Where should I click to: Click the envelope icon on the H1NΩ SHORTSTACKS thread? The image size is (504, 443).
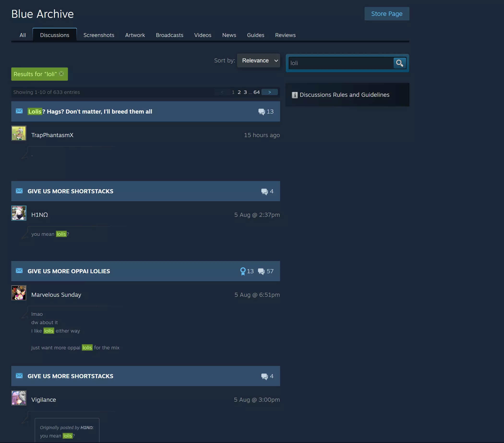19,191
